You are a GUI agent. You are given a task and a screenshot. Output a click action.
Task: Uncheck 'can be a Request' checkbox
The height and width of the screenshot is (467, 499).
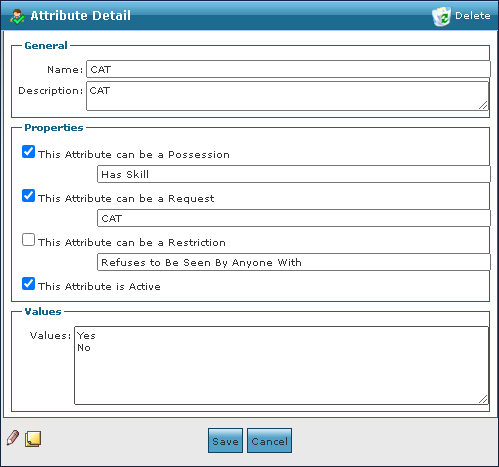tap(28, 196)
